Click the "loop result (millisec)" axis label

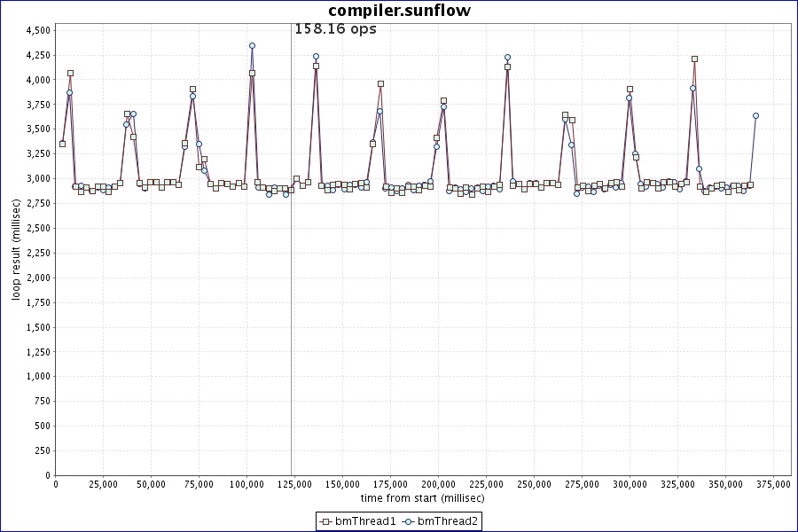pos(16,248)
